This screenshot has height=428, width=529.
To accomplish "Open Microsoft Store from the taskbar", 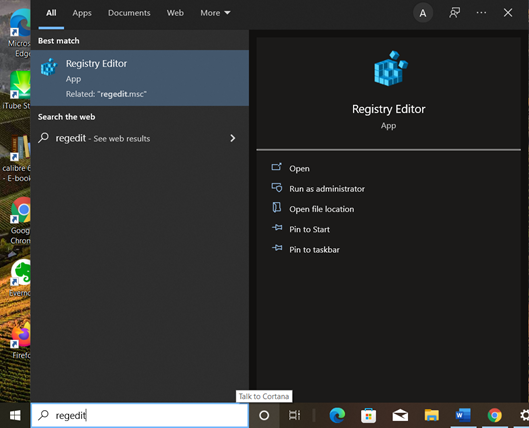I will coord(368,415).
